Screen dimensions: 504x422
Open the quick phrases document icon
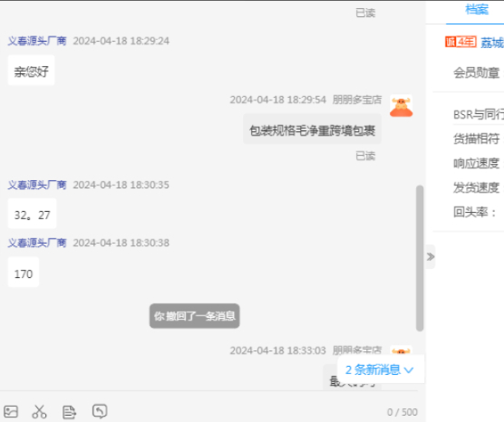[69, 412]
